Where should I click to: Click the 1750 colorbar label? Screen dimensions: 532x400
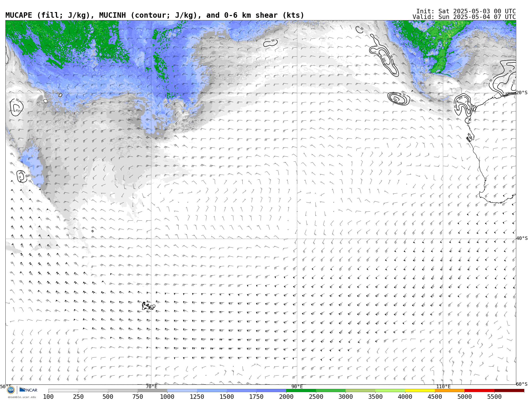click(256, 397)
